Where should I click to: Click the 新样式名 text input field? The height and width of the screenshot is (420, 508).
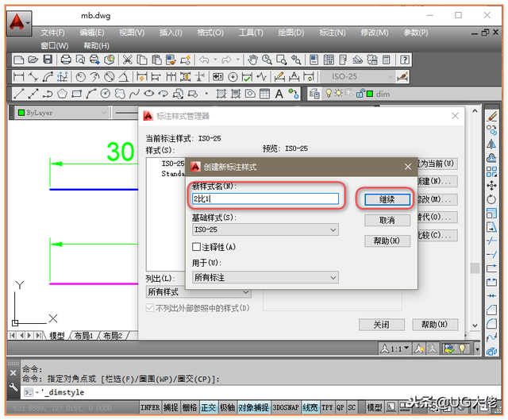[x=265, y=198]
